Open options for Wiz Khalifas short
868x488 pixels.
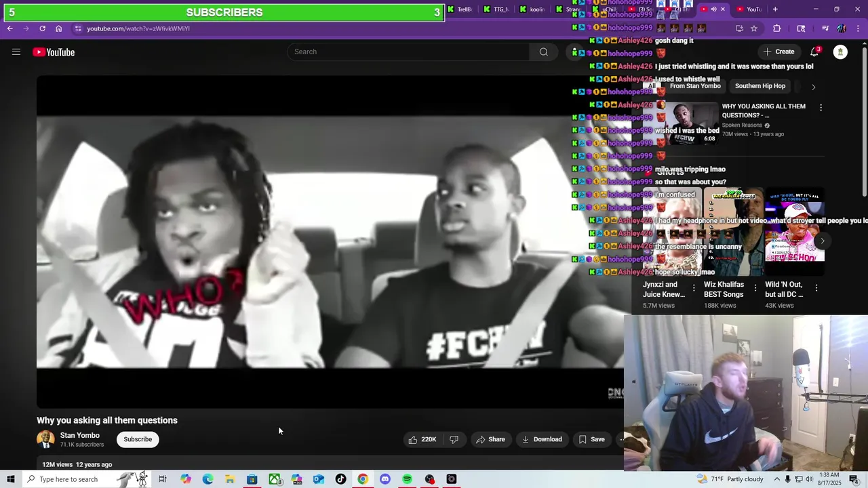pyautogui.click(x=755, y=288)
